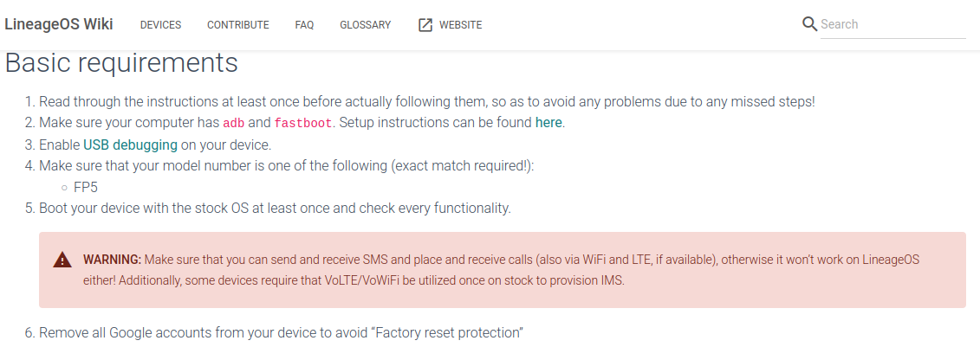Click the FP5 model number entry
The image size is (980, 347).
88,187
